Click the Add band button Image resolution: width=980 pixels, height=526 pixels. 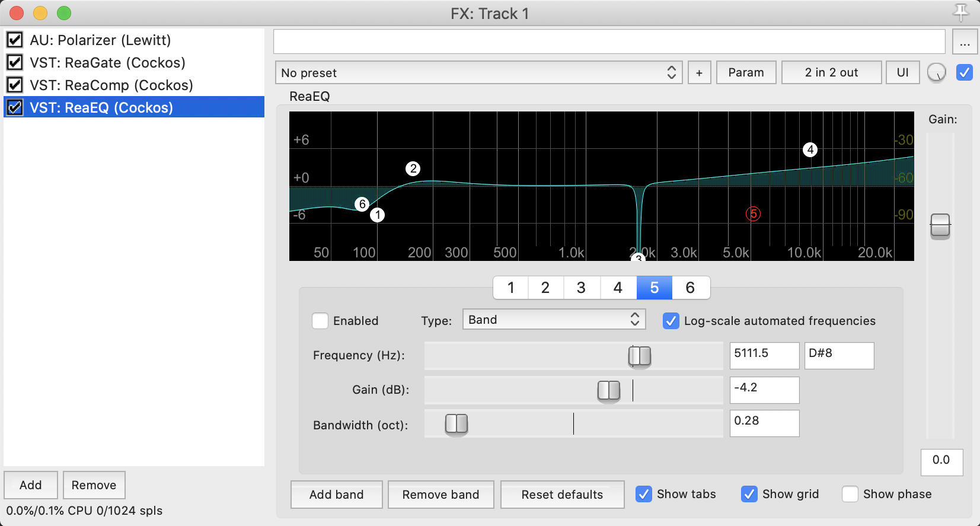(x=336, y=495)
